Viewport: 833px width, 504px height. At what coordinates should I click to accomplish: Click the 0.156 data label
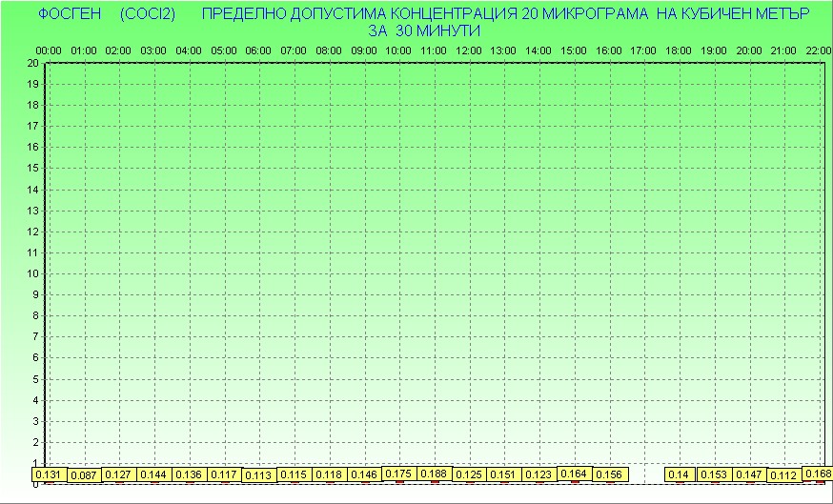tap(609, 474)
